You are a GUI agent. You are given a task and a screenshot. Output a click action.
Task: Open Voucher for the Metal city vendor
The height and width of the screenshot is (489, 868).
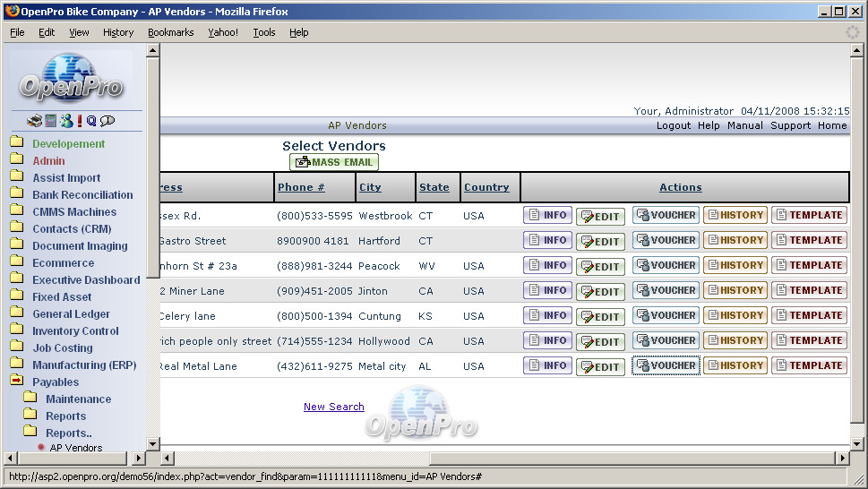click(666, 365)
